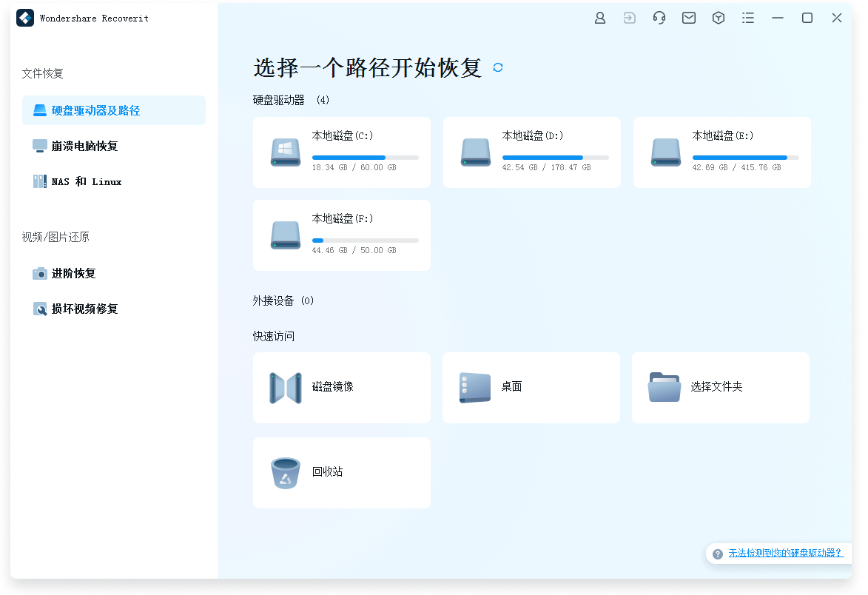Screen dimensions: 868x595
Task: Open the 回收站 recycle bin recovery
Action: pos(341,473)
